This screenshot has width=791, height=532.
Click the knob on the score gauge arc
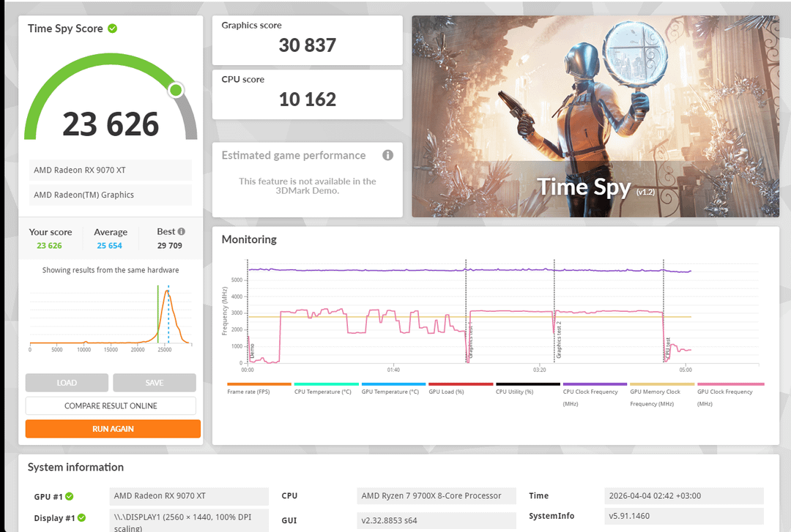coord(176,90)
